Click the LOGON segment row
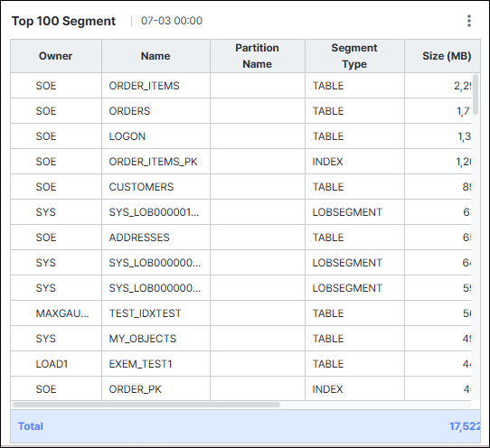 241,136
